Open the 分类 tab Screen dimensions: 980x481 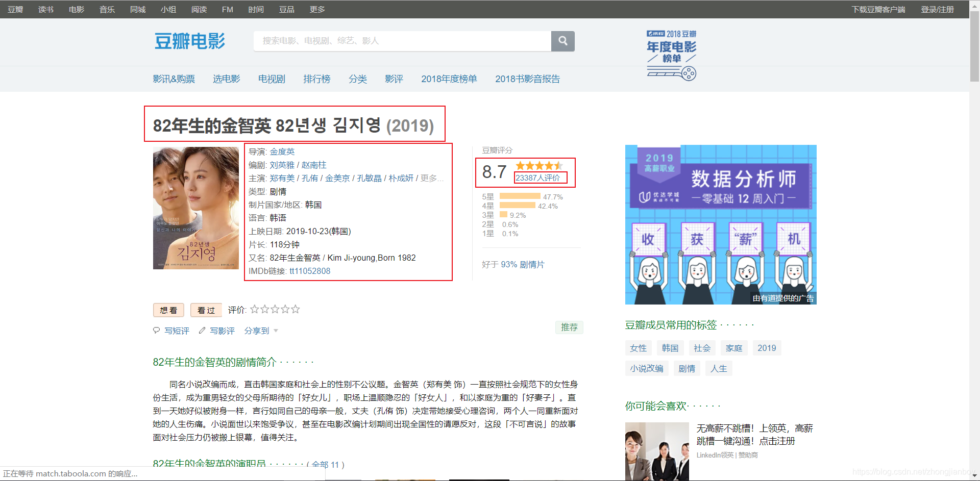(x=358, y=79)
